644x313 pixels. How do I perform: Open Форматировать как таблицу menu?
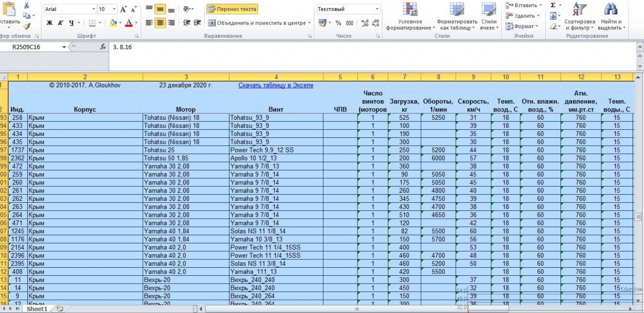pyautogui.click(x=457, y=17)
